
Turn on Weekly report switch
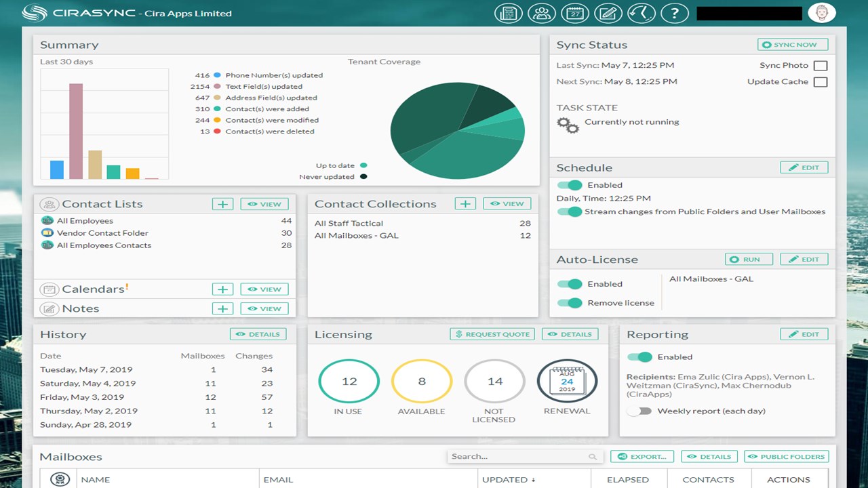pyautogui.click(x=639, y=411)
